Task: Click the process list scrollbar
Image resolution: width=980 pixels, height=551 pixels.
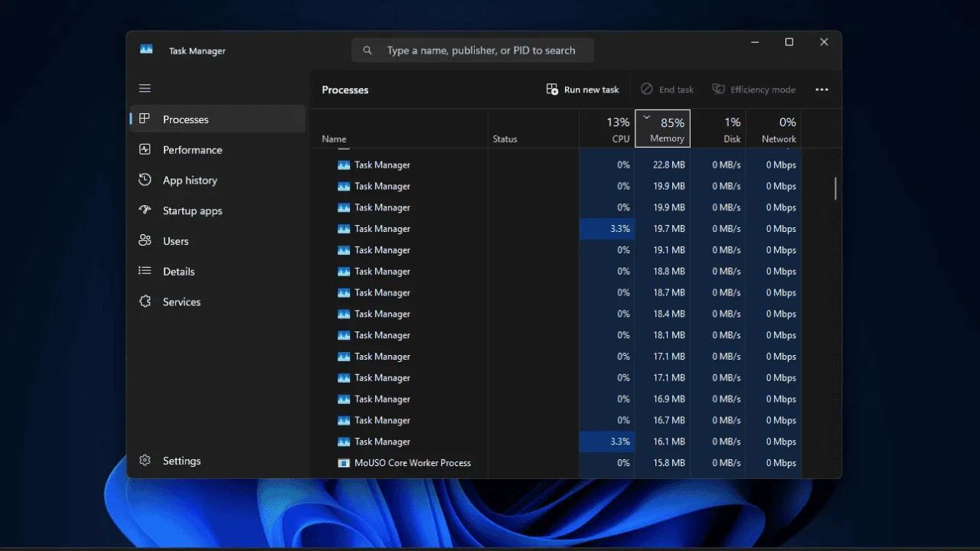Action: coord(835,187)
